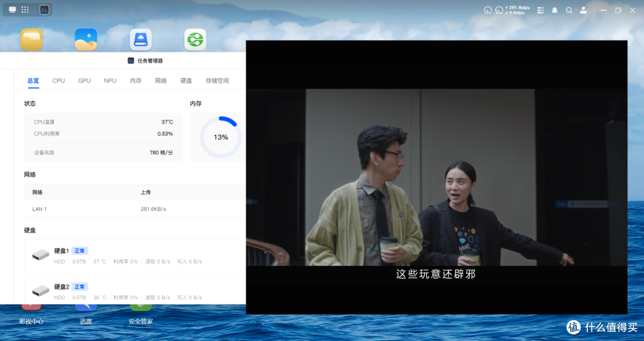
Task: Click 36 °C temperature of 硬盘2
Action: (100, 297)
